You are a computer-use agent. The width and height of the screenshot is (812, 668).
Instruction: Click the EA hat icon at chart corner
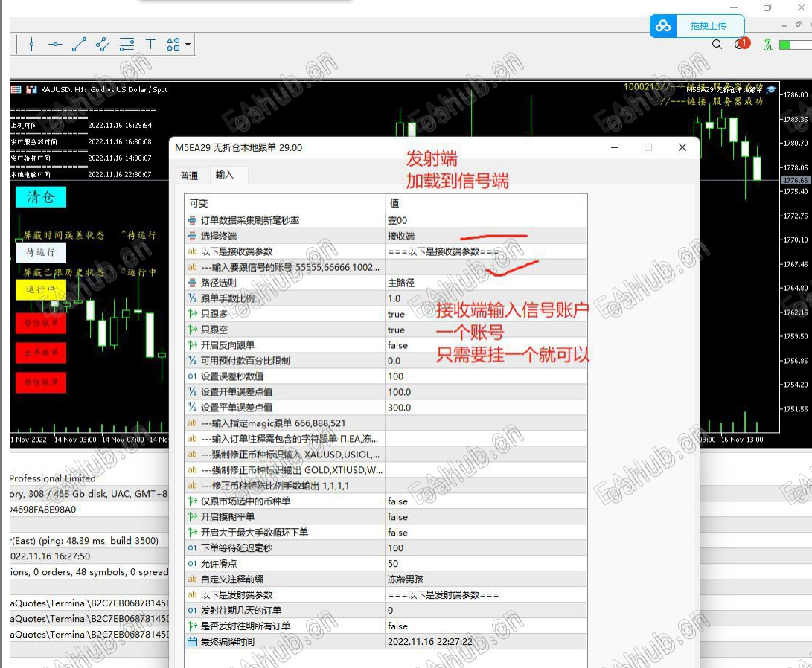(771, 89)
